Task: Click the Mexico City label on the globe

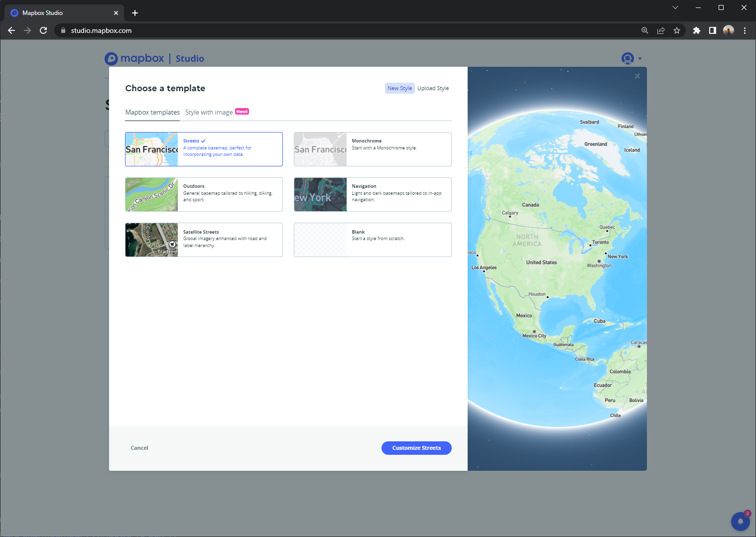Action: coord(534,336)
